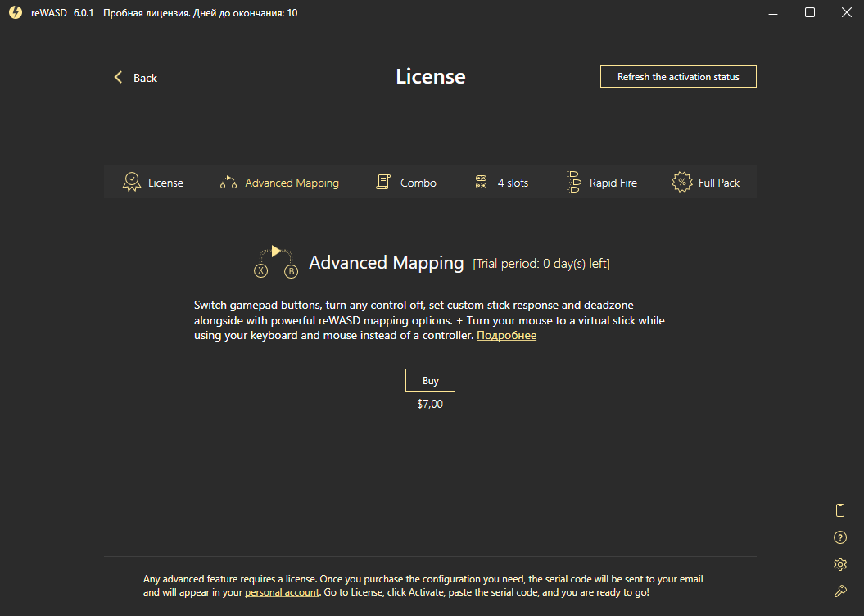
Task: Click the Rapid Fire tab icon
Action: [573, 183]
